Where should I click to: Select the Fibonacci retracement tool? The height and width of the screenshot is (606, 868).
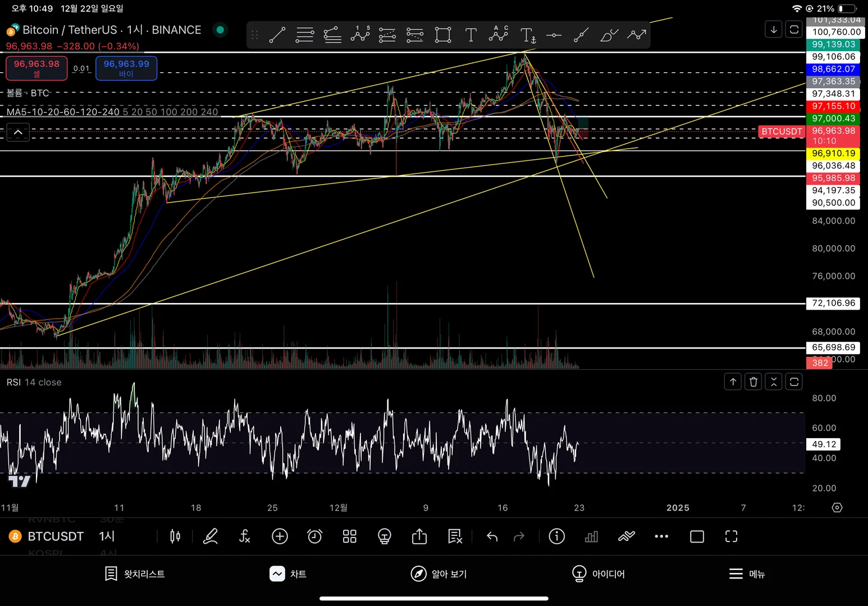point(305,35)
